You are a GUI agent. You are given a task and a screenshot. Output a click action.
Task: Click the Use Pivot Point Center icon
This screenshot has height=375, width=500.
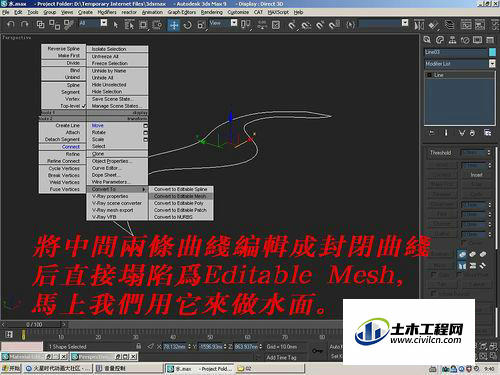[246, 25]
